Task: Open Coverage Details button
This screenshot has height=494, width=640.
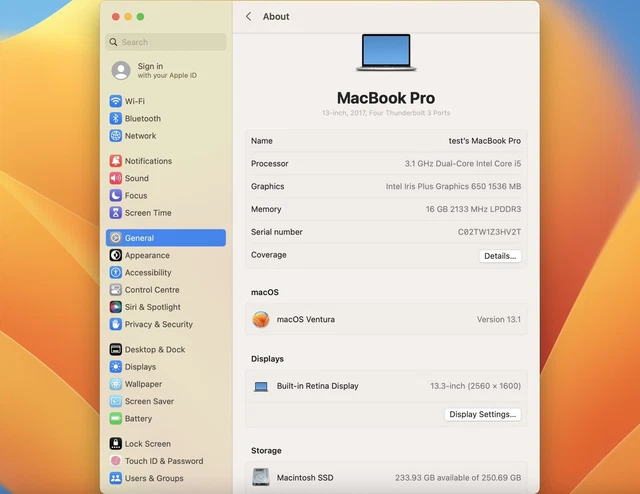Action: pos(500,256)
